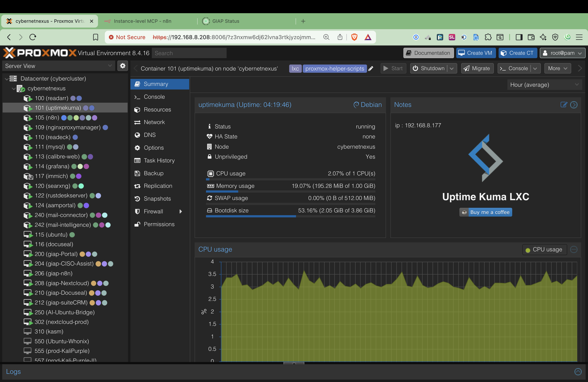Open the DNS settings

(x=149, y=135)
